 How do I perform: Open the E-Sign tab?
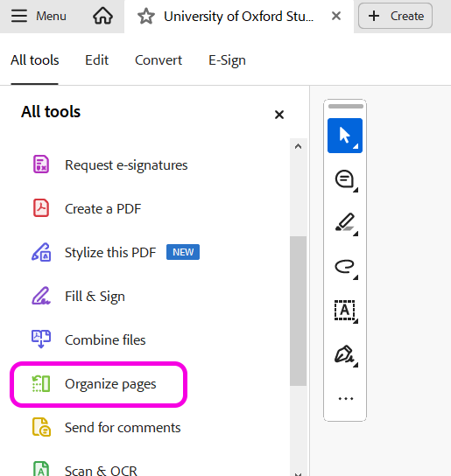[227, 60]
